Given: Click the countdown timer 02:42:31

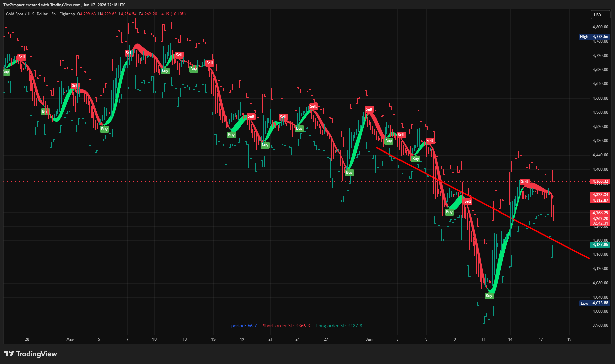Looking at the screenshot, I should coord(600,223).
